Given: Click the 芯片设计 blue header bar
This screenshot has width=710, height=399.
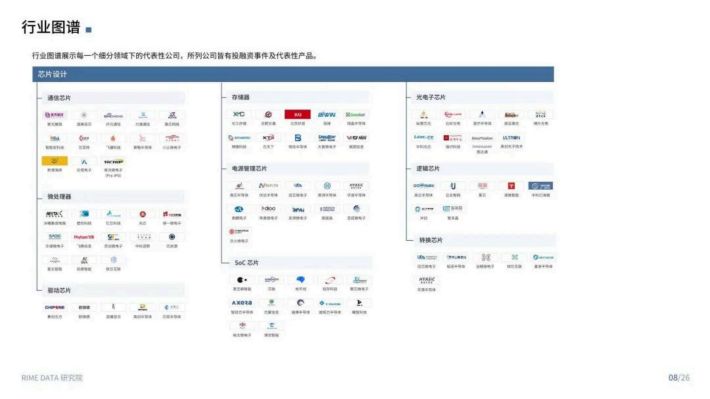Looking at the screenshot, I should 293,74.
